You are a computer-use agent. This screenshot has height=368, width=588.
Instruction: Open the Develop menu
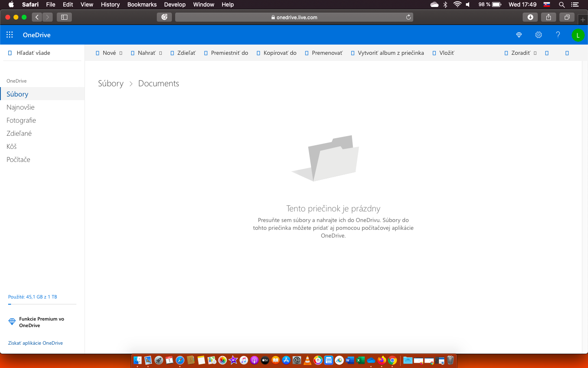coord(175,4)
